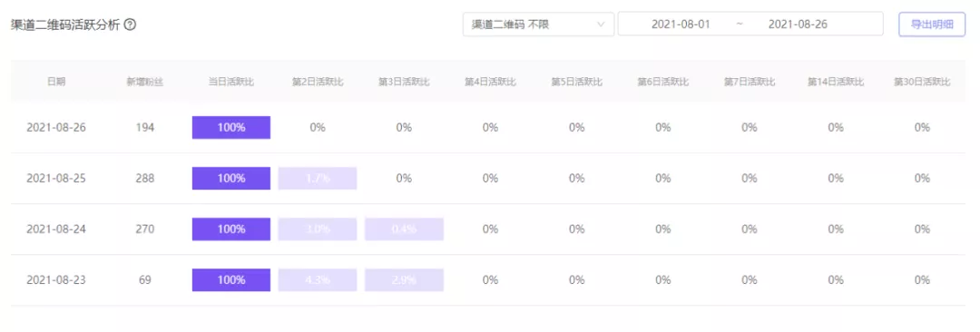Click new fans value 194

(x=145, y=128)
